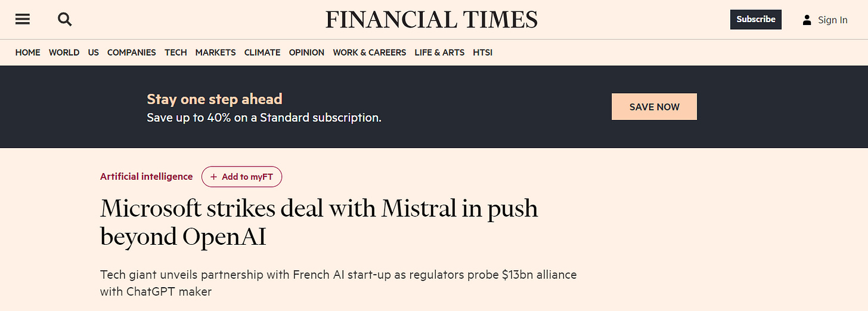Open the Climate section

[262, 53]
